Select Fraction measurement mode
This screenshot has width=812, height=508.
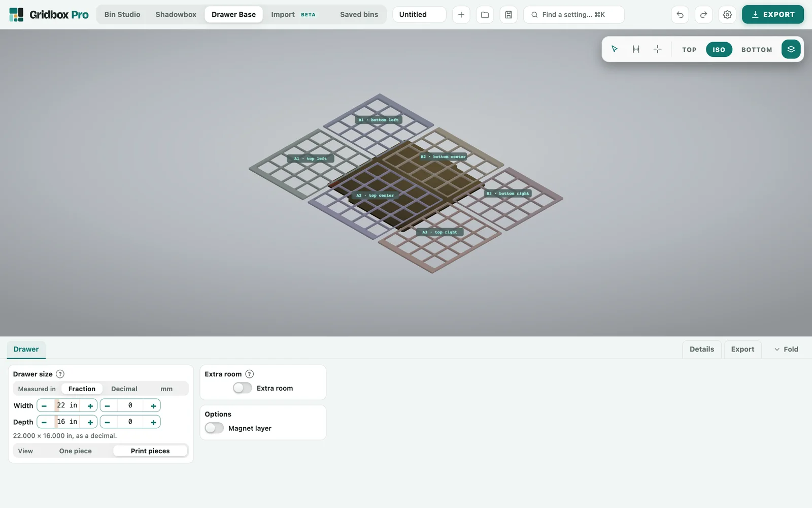coord(82,389)
